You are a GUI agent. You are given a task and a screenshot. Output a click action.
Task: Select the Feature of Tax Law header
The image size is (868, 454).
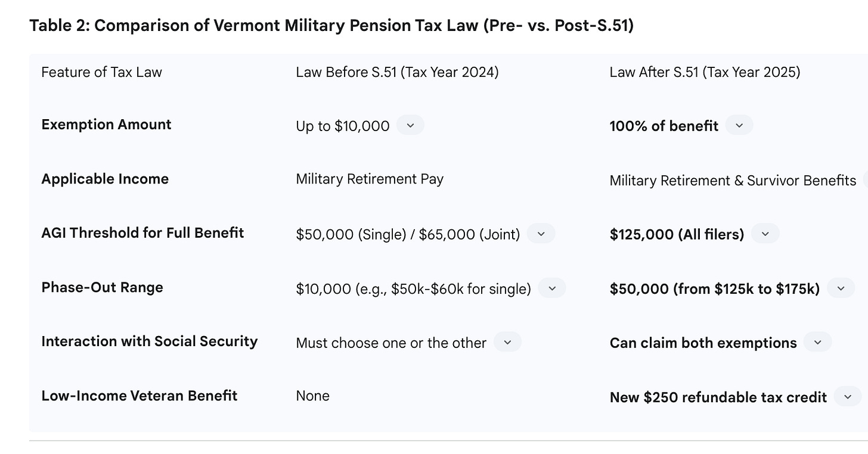click(101, 72)
